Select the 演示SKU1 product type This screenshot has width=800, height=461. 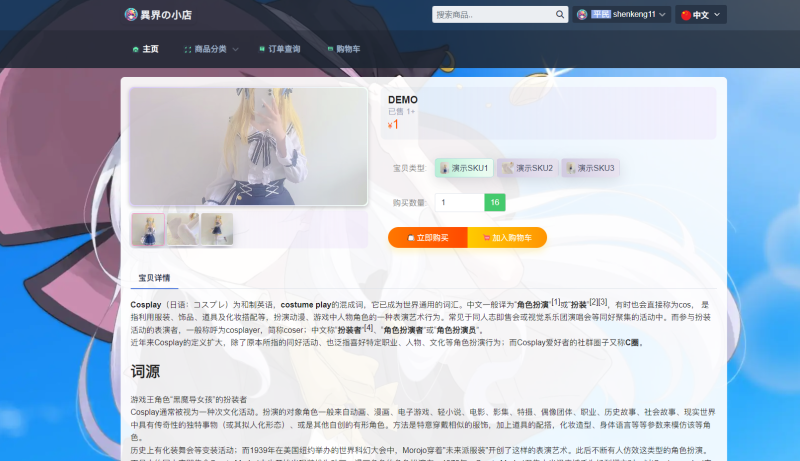[464, 168]
